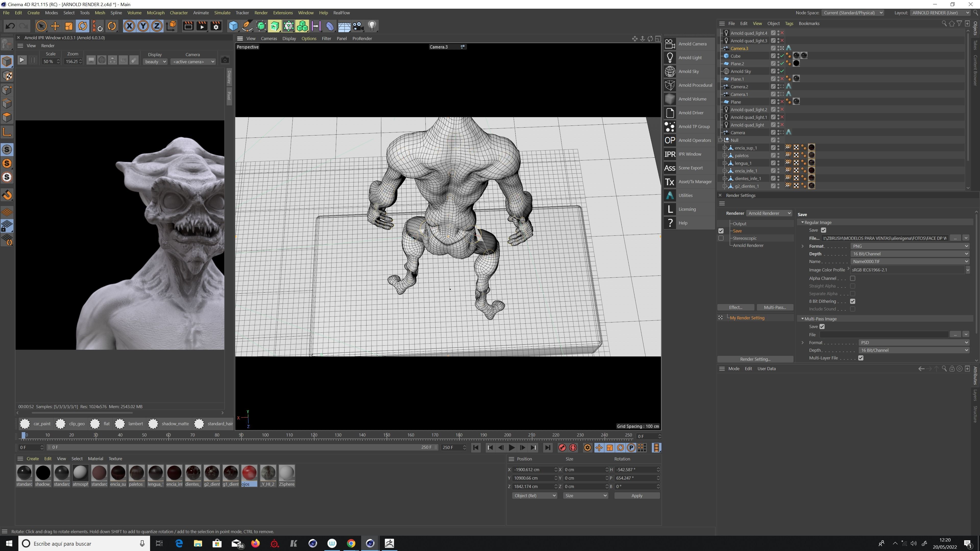Screen dimensions: 980x551
Task: Toggle Multi-Pass Image Save checkbox
Action: click(x=822, y=327)
